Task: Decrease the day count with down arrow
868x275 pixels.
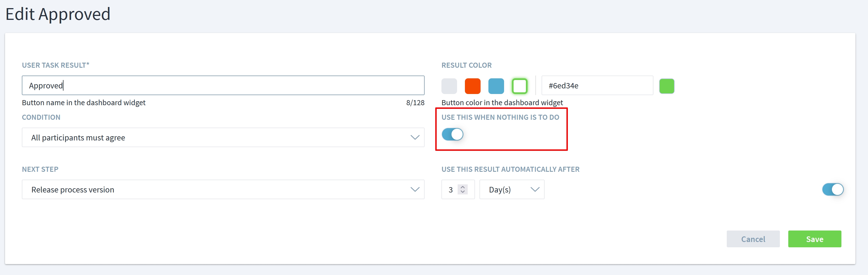Action: (x=463, y=192)
